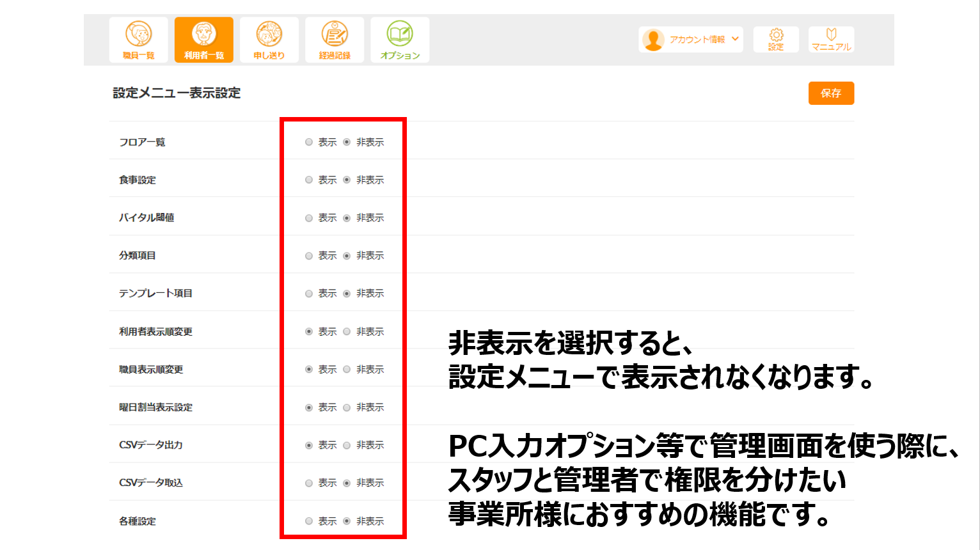This screenshot has height=550, width=980.
Task: Open the 職員一覧 staff list icon
Action: tap(138, 35)
